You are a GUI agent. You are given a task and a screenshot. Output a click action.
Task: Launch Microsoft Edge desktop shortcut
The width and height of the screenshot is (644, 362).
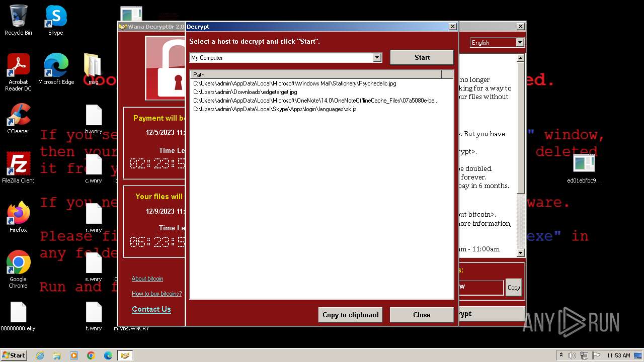point(56,69)
